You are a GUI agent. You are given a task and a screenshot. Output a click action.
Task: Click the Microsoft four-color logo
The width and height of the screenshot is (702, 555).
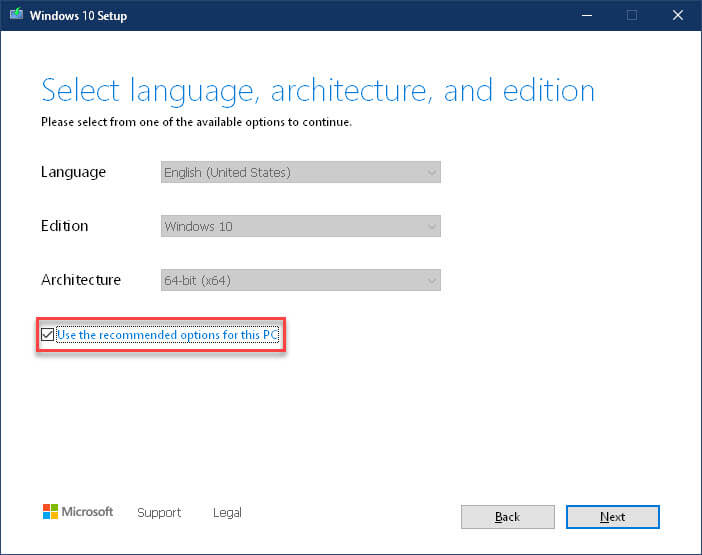click(x=50, y=512)
